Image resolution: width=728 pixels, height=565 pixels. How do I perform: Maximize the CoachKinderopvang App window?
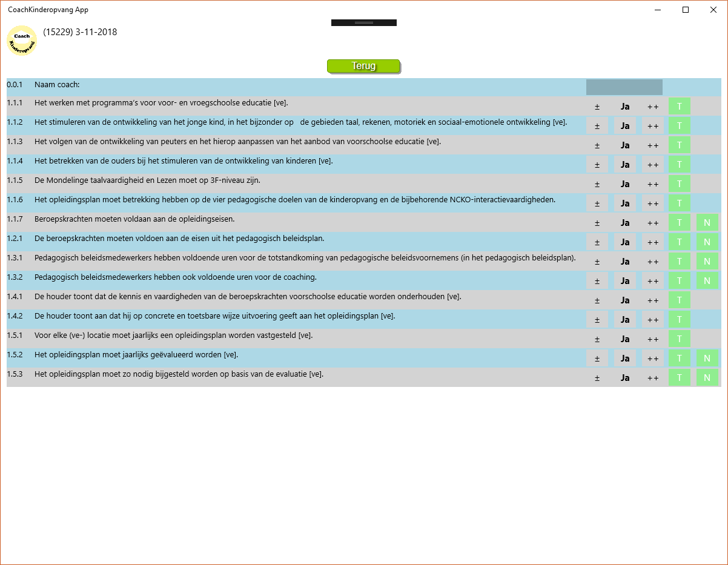(x=686, y=10)
